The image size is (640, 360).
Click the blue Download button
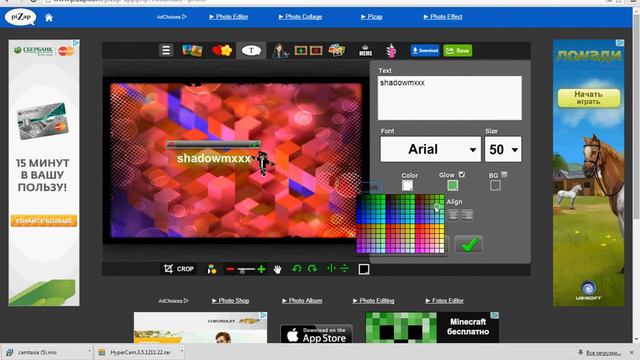pos(425,50)
